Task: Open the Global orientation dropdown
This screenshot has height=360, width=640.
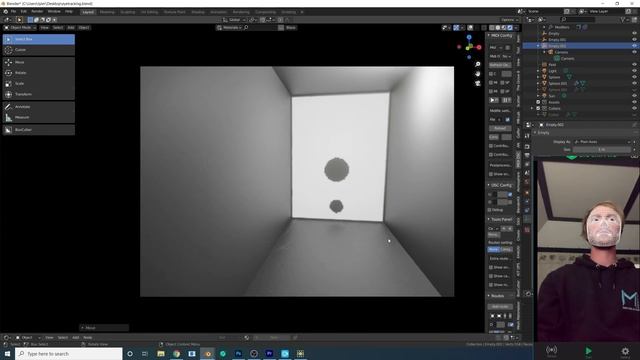Action: 234,20
